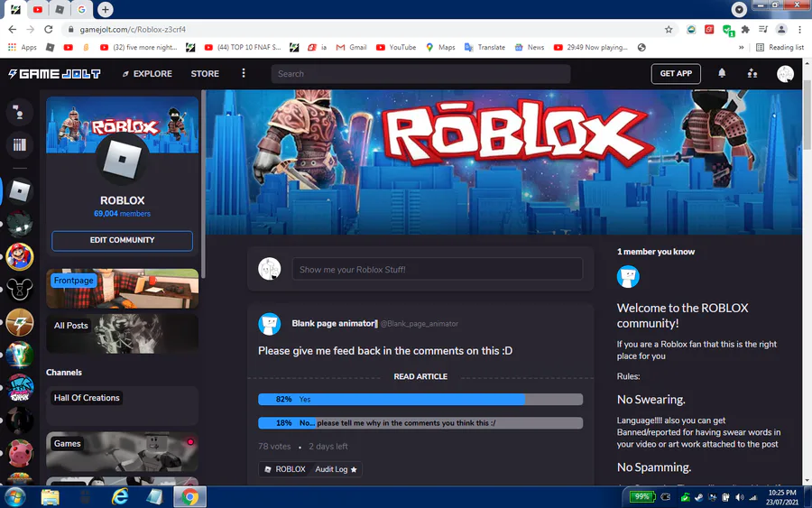Open the Roblox community icon in left rail
The height and width of the screenshot is (508, 812).
tap(20, 191)
